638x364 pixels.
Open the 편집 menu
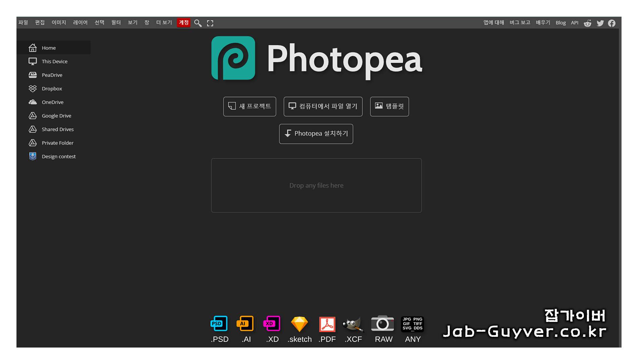[x=40, y=23]
